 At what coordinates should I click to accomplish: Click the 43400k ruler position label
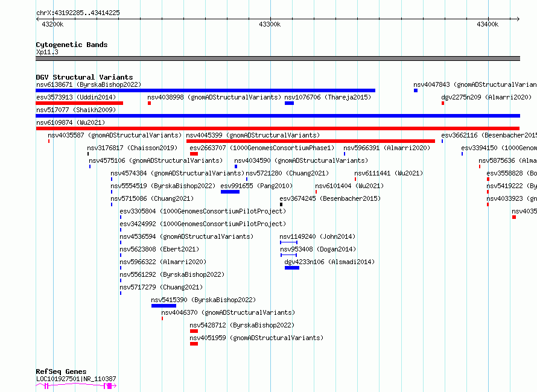pos(488,24)
